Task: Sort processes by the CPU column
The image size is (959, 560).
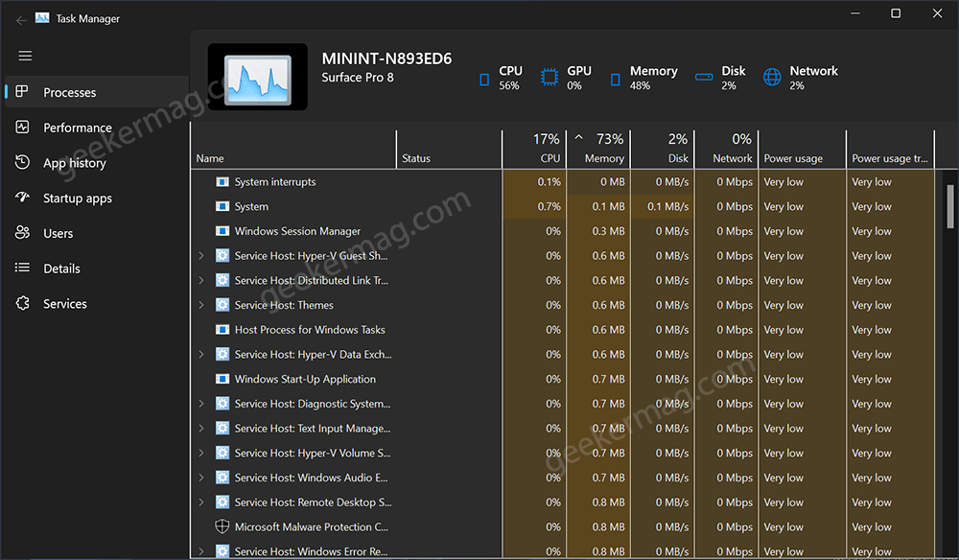Action: pyautogui.click(x=534, y=150)
